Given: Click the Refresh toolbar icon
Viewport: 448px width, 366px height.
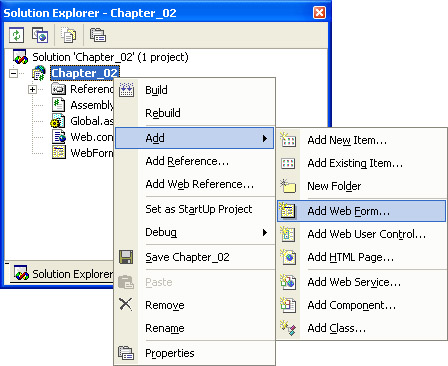Looking at the screenshot, I should tap(17, 35).
